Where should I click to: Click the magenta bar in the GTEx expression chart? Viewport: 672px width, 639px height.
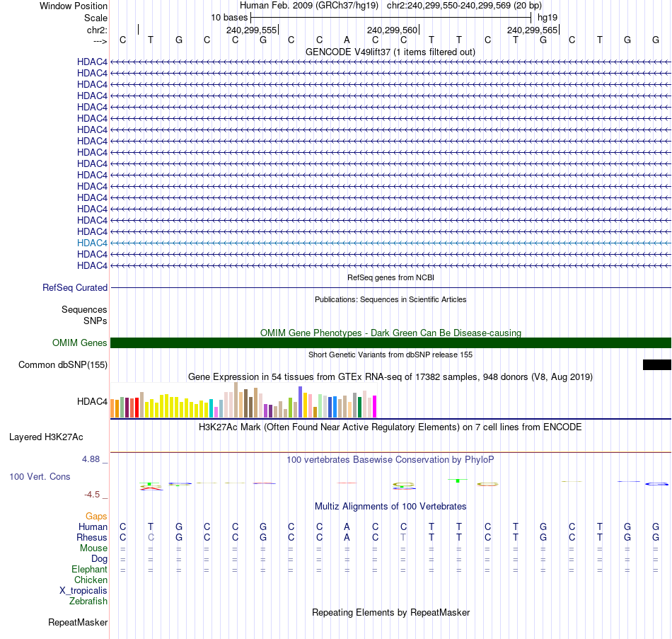[x=374, y=407]
